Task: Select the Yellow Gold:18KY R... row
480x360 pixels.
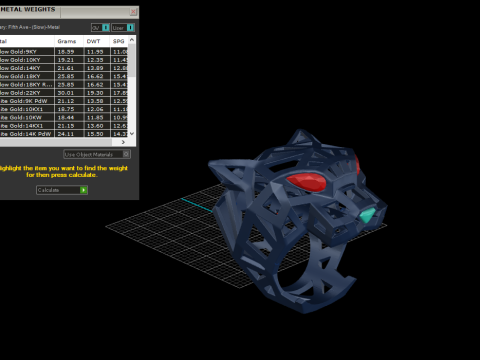Action: 64,85
